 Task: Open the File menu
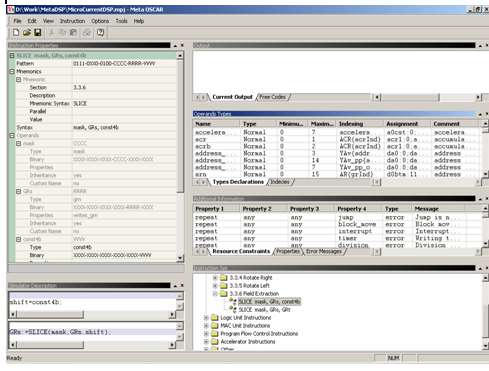[17, 21]
